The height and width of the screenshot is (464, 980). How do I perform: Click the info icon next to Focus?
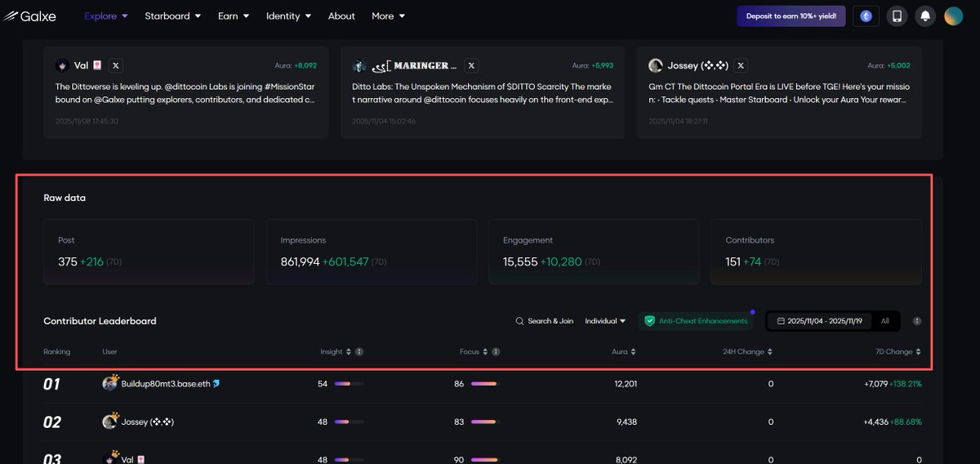click(496, 352)
